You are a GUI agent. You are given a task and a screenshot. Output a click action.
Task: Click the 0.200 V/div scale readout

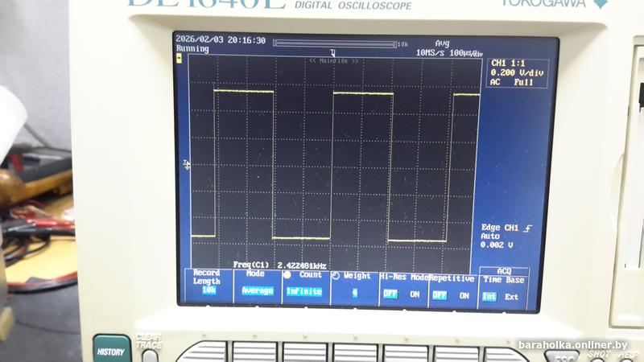coord(517,72)
